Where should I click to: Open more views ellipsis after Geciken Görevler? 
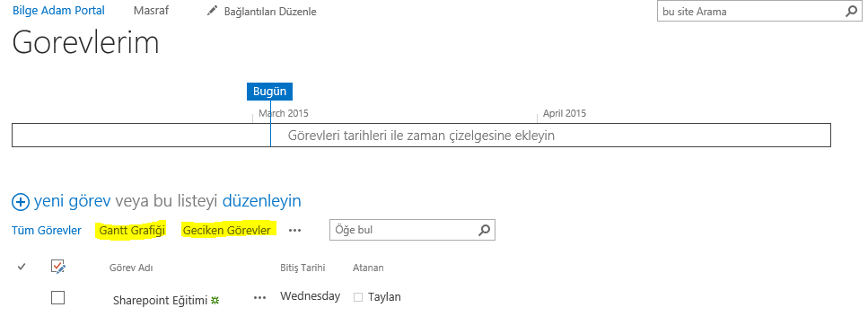click(x=295, y=231)
